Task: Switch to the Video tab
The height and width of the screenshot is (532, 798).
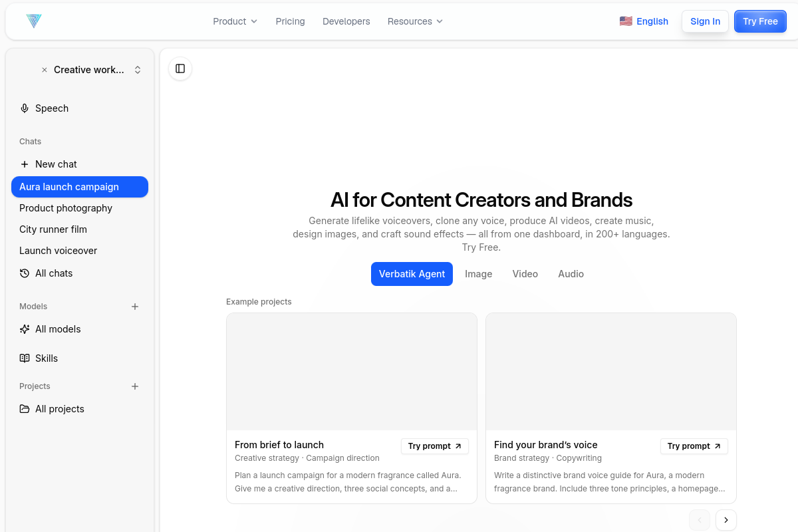Action: [525, 274]
